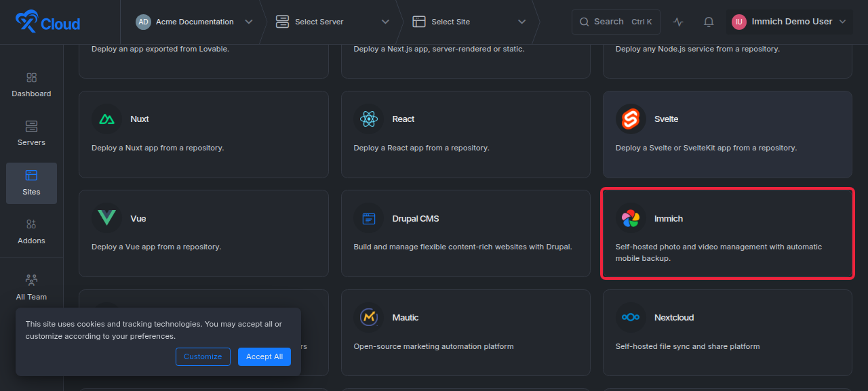Click 'Build and manage flexible content-rich websites' text
This screenshot has height=391, width=868.
pos(462,247)
